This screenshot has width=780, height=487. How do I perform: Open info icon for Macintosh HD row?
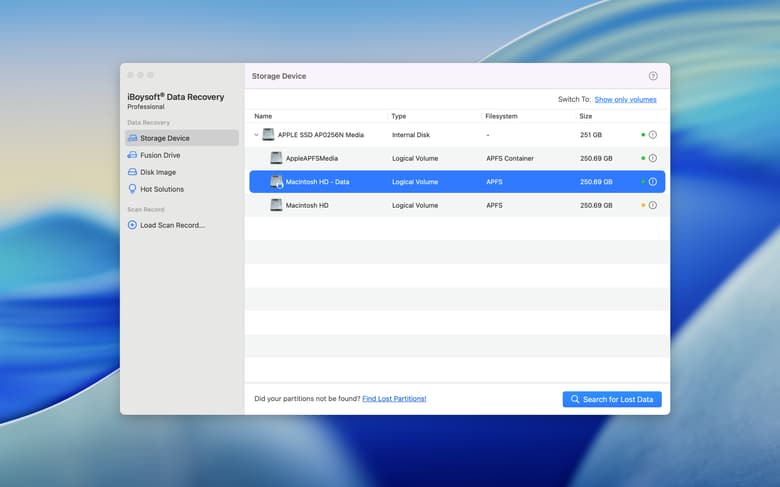click(653, 205)
